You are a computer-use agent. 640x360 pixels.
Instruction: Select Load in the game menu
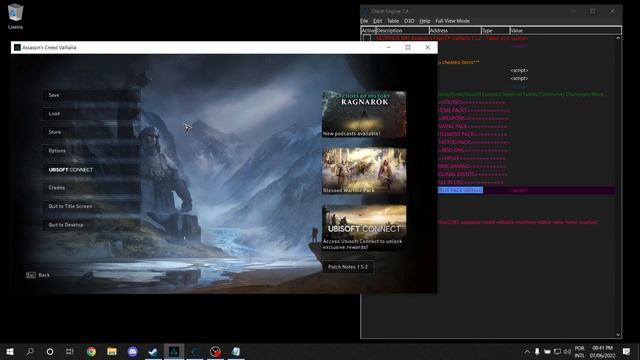91,113
